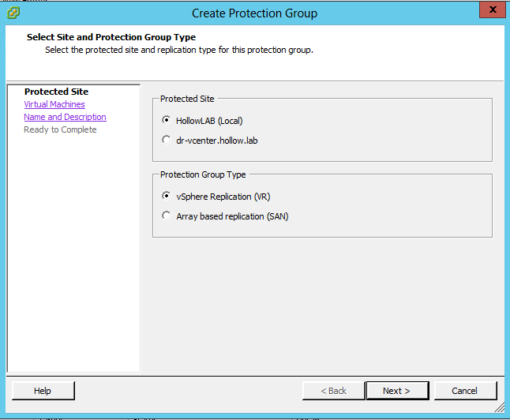Viewport: 510px width, 420px height.
Task: Click the Cancel button
Action: click(464, 391)
